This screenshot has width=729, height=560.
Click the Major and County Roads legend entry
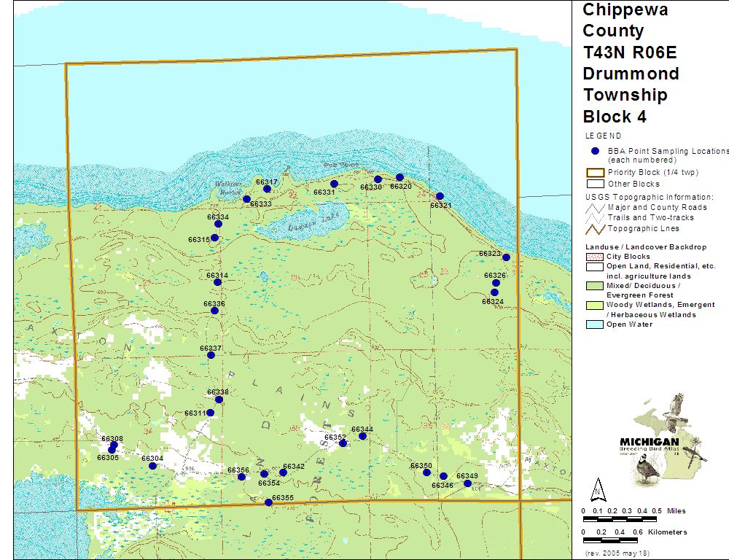pyautogui.click(x=595, y=207)
